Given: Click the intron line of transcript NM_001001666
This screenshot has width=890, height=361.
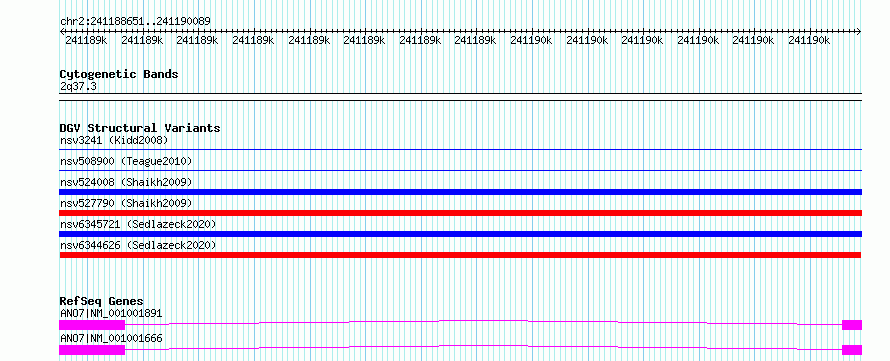Looking at the screenshot, I should point(484,347).
